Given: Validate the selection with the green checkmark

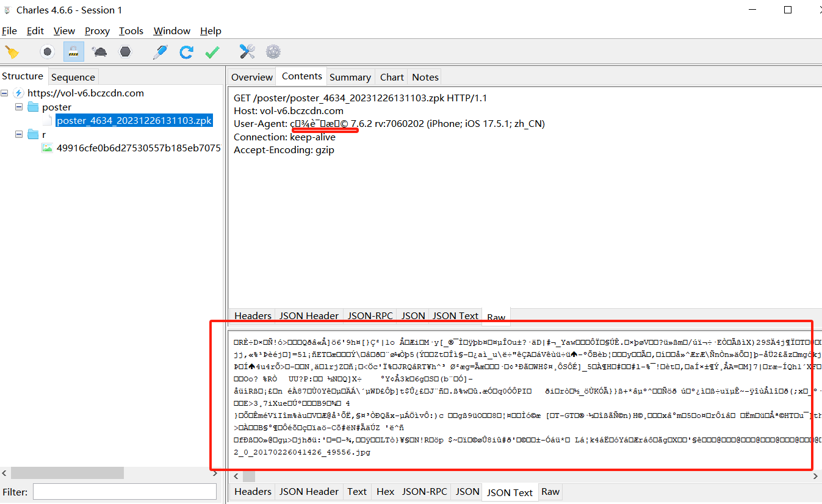Looking at the screenshot, I should click(x=212, y=52).
